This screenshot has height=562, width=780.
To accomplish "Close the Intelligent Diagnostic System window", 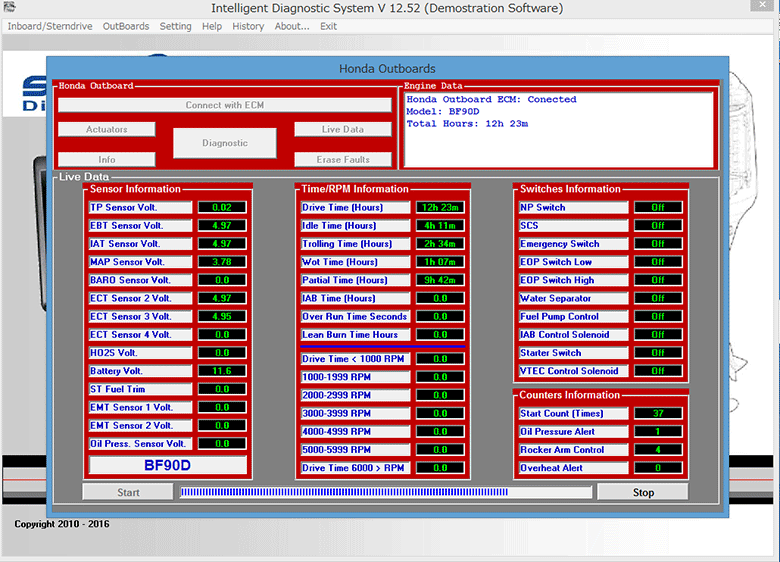I will (763, 5).
